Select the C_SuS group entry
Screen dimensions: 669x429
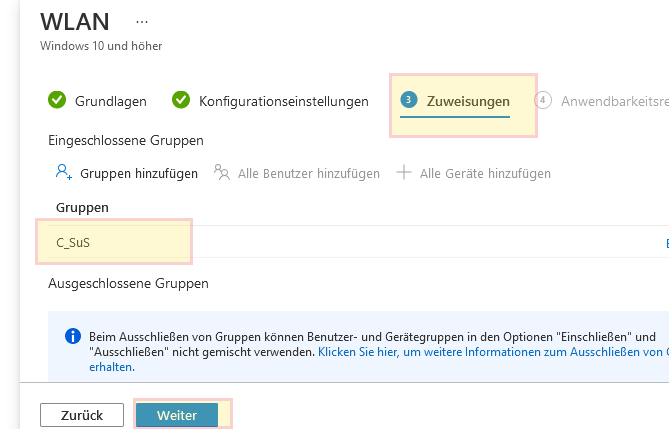coord(74,243)
